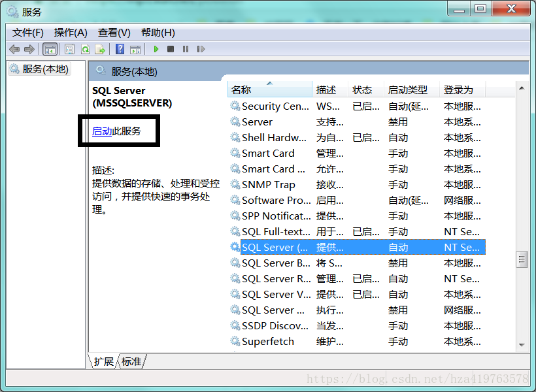
Task: Click the gear icon beside SQL Server B...
Action: tap(235, 263)
